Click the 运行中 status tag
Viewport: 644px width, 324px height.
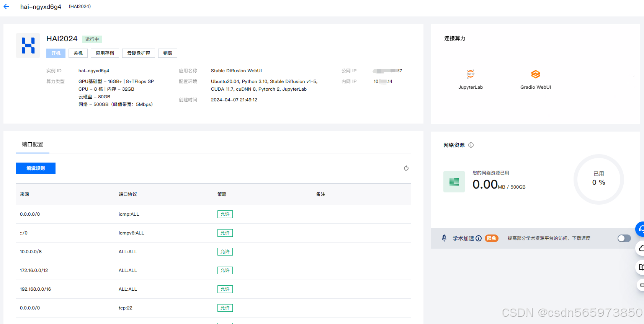click(x=92, y=39)
